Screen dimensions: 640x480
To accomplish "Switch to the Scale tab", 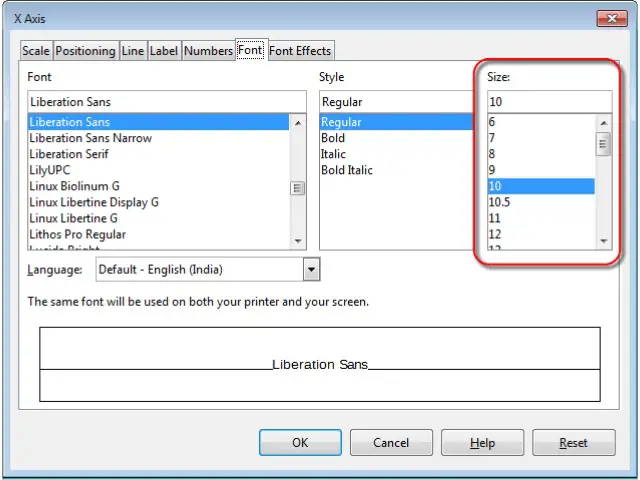I will click(36, 51).
